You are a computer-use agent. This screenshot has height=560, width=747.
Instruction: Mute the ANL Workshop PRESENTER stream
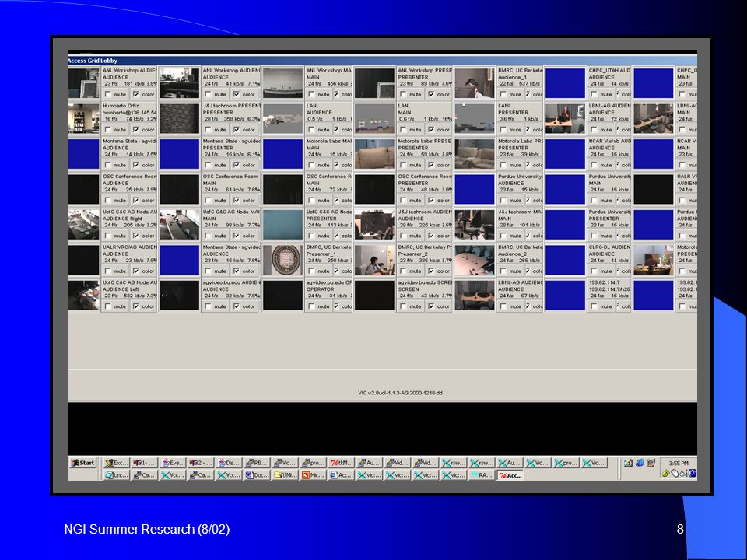[x=404, y=94]
